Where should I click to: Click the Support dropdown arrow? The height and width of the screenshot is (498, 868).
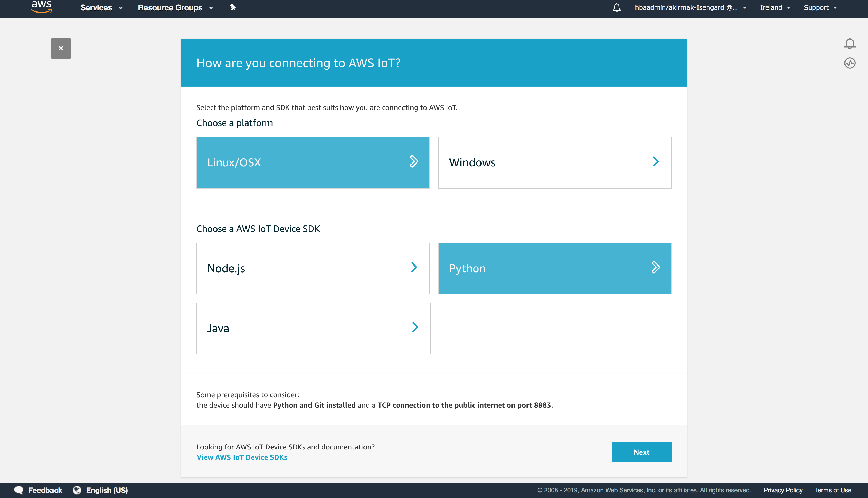point(835,8)
